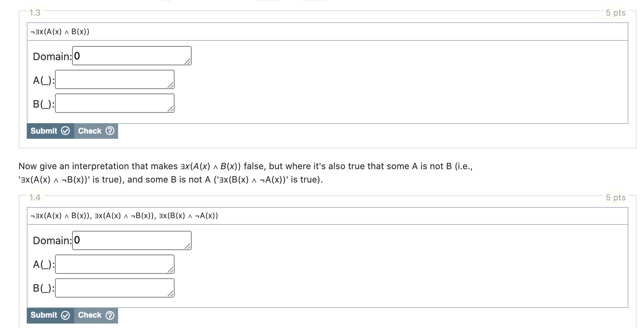Grab the resize handle of 1.3 Domain textarea
The width and height of the screenshot is (644, 328).
188,62
